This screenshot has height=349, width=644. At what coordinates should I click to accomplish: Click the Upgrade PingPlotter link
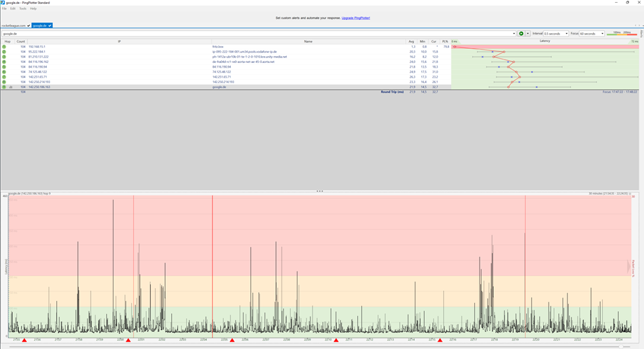[356, 18]
